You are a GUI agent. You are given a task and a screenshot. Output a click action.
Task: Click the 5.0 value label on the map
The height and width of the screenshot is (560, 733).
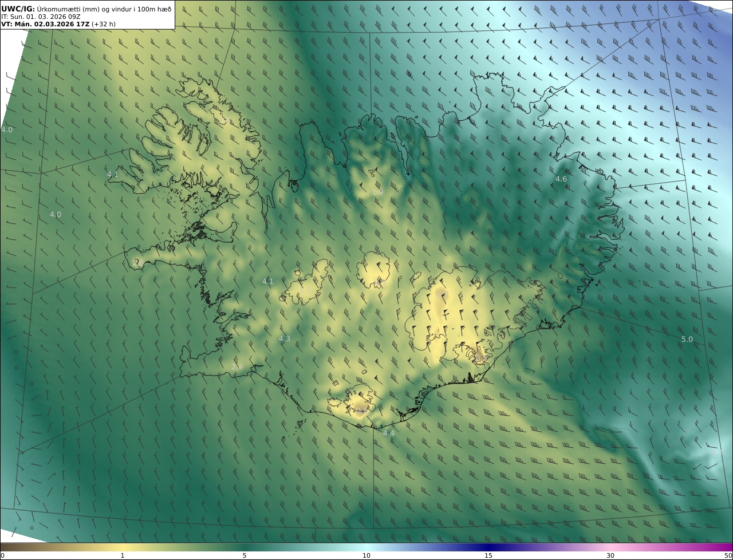coord(687,340)
